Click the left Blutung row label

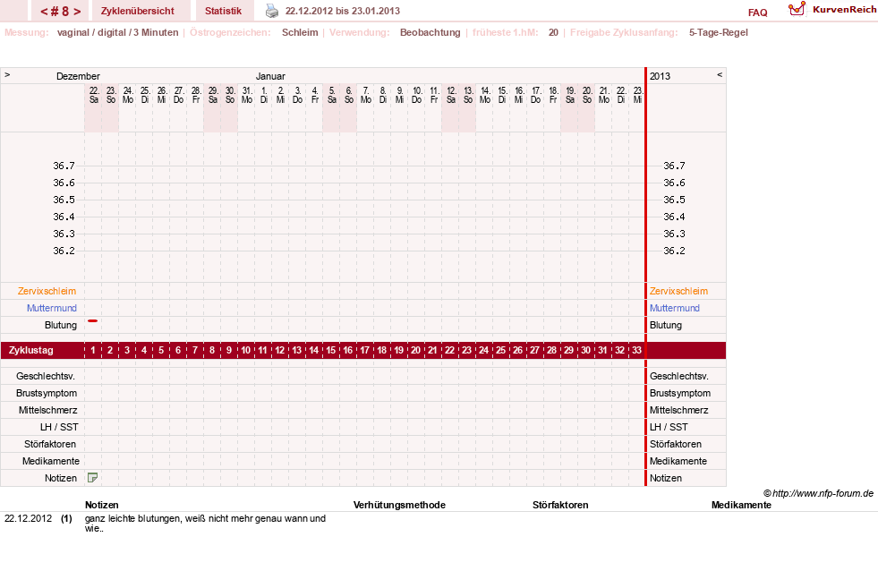point(61,326)
